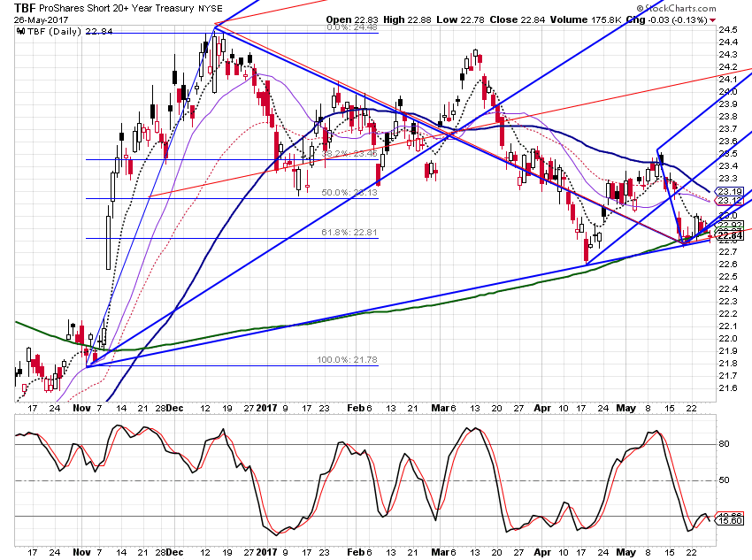Click the ProShares Short 20+ Year Treasury title
The image size is (752, 560).
coord(117,8)
